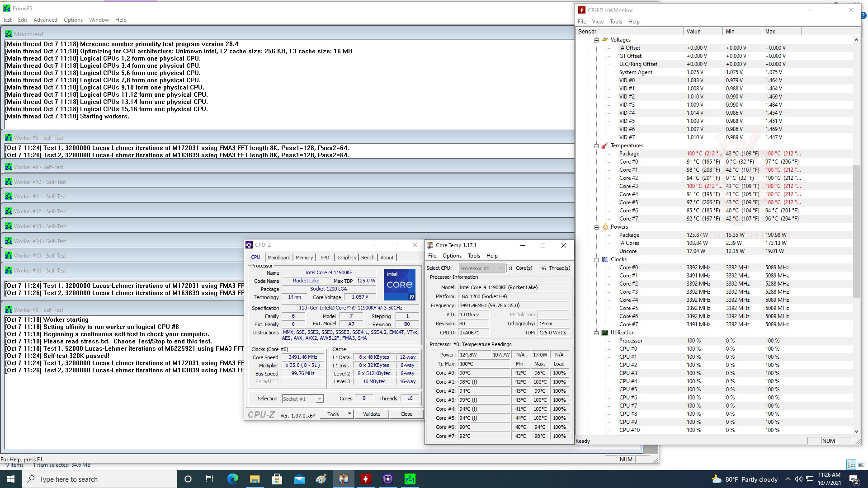Viewport: 868px width, 488px height.
Task: Click the Prime95 taskbar icon
Action: [x=410, y=479]
